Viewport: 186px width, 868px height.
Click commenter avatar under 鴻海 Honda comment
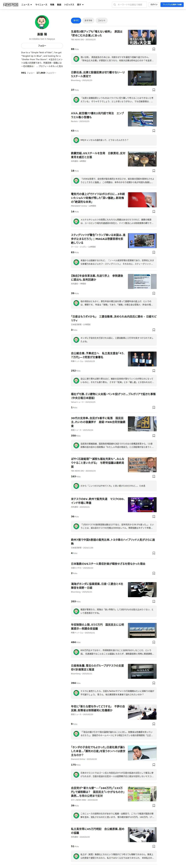(x=76, y=611)
